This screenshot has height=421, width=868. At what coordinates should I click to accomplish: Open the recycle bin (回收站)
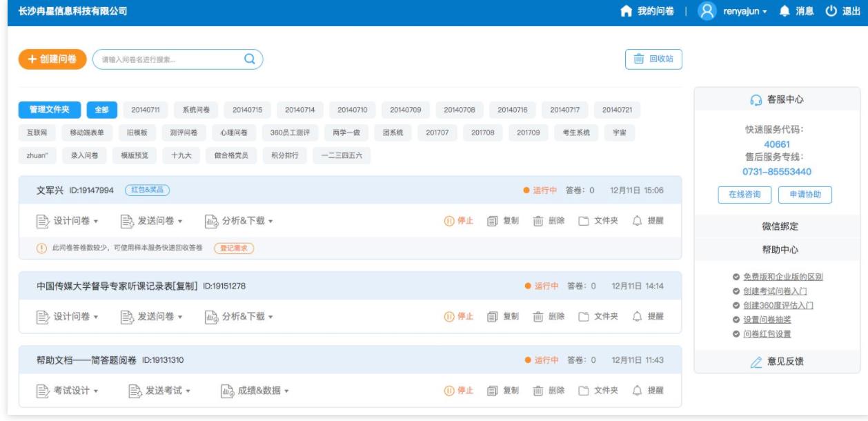coord(653,59)
